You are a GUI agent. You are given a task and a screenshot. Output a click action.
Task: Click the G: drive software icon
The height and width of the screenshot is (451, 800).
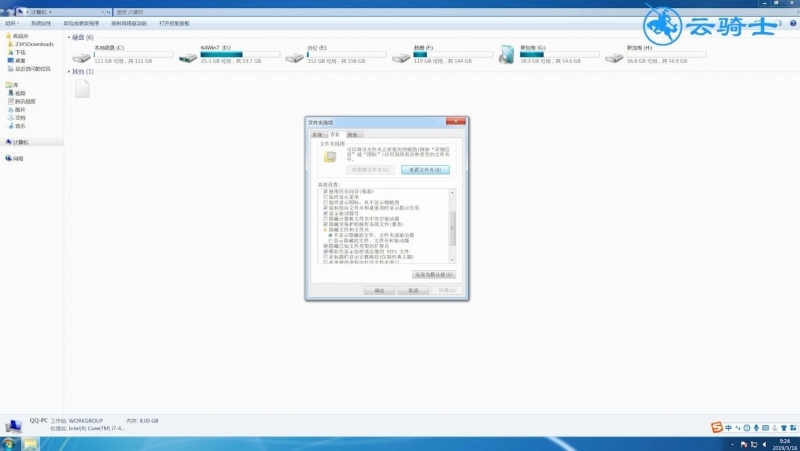[507, 55]
